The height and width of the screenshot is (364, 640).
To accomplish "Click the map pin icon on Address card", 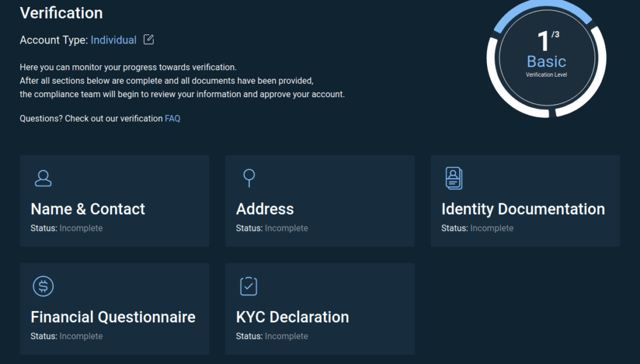I will click(249, 178).
